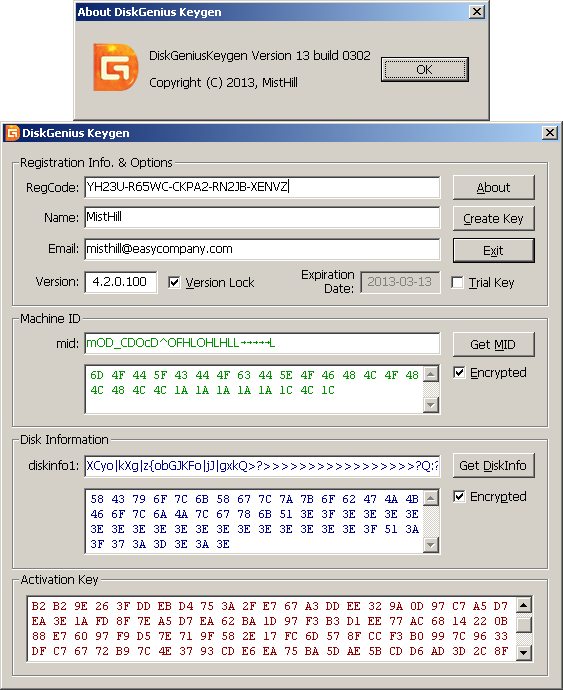Click the 'DiskGeniusKeygen Version 13 build 0302' text
Image resolution: width=563 pixels, height=690 pixels.
click(x=260, y=56)
